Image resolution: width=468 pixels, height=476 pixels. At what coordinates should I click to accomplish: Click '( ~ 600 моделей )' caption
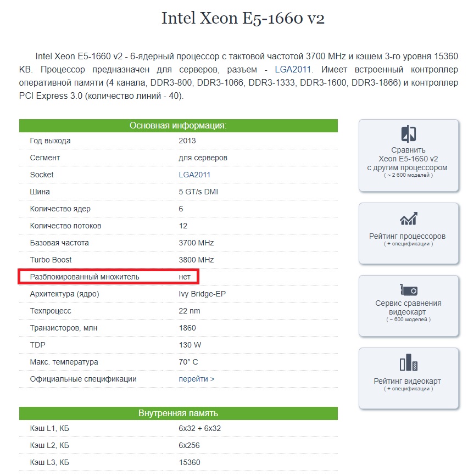pos(408,320)
